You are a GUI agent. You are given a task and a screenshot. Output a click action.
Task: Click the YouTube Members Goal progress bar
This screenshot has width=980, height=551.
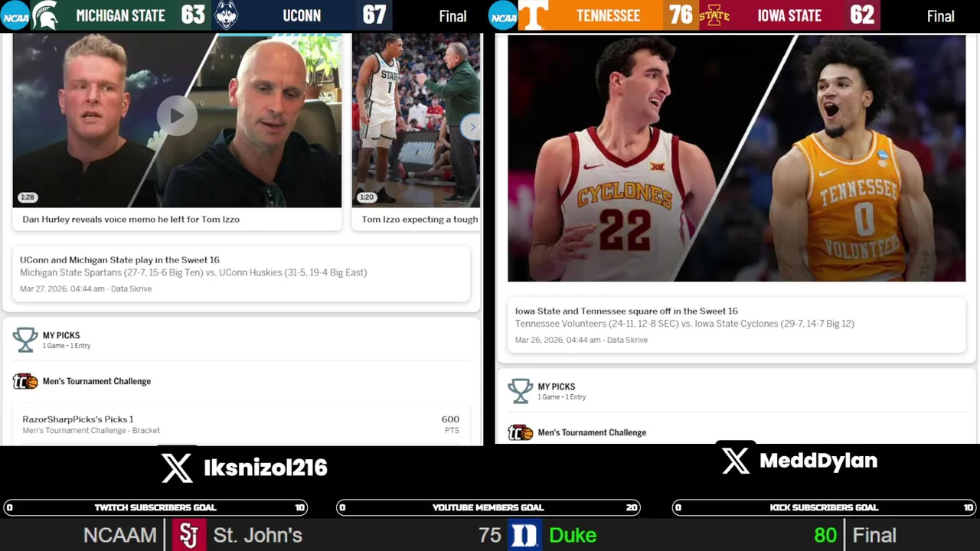click(488, 507)
